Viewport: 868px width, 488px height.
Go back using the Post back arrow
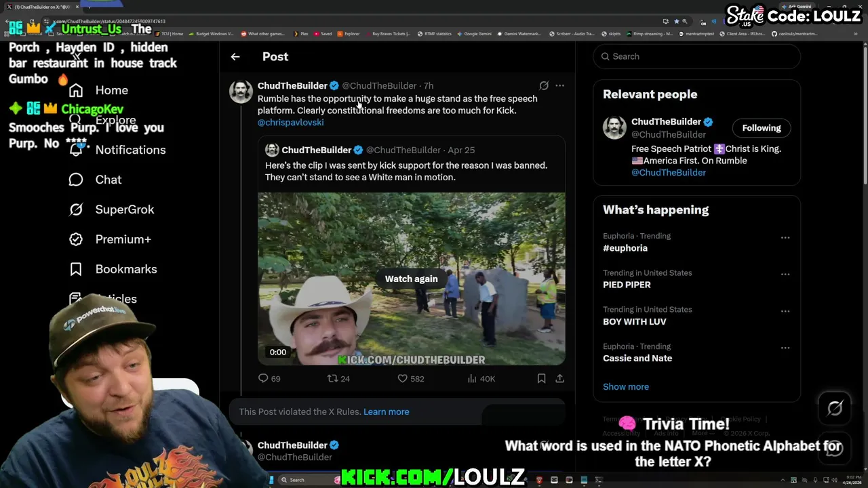[x=235, y=57]
